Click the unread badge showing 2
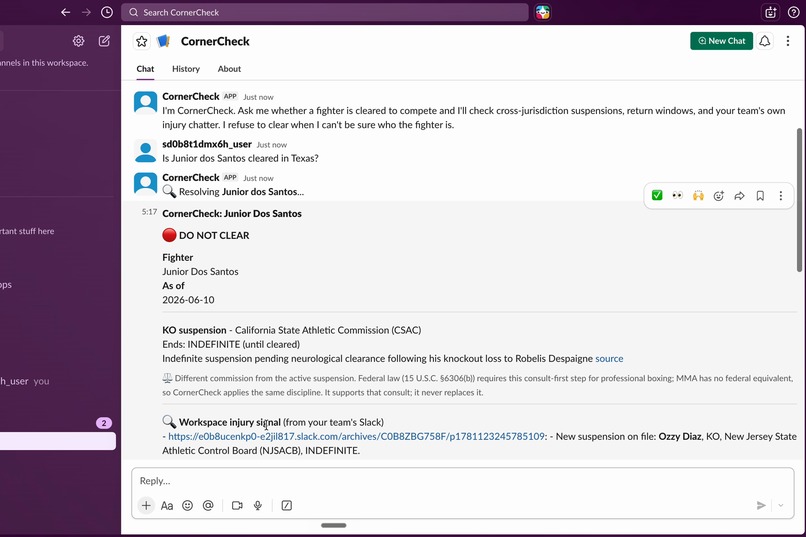This screenshot has width=806, height=537. click(x=104, y=423)
